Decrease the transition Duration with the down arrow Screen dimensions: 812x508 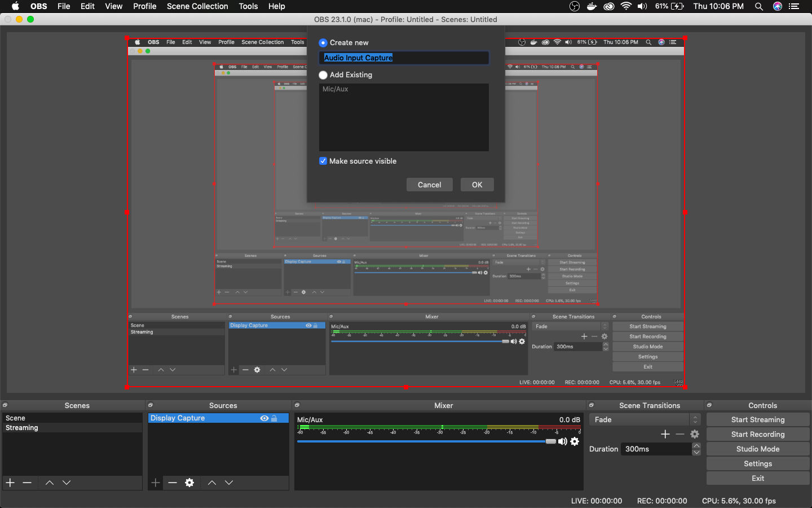(696, 452)
